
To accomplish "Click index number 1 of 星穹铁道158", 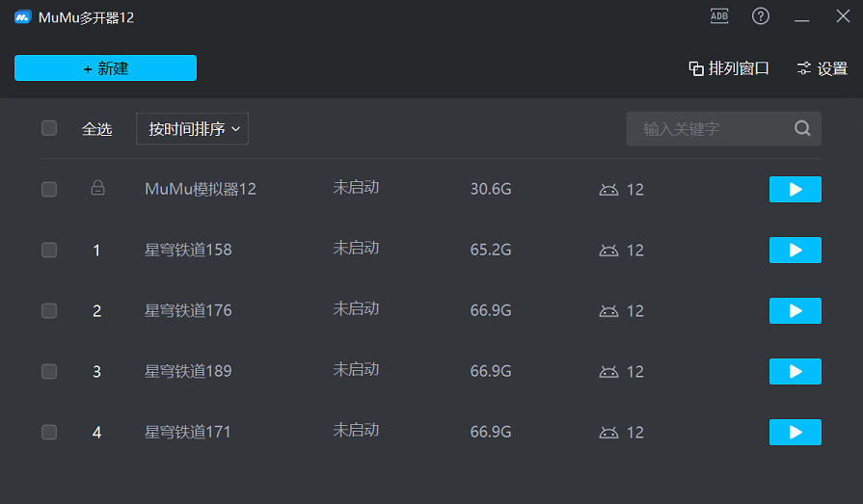I will pyautogui.click(x=96, y=251).
